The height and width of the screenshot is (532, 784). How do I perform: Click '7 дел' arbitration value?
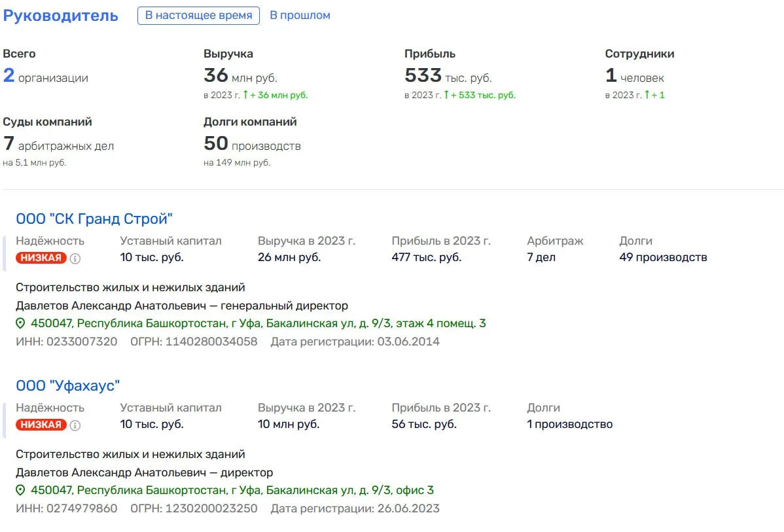click(x=541, y=258)
